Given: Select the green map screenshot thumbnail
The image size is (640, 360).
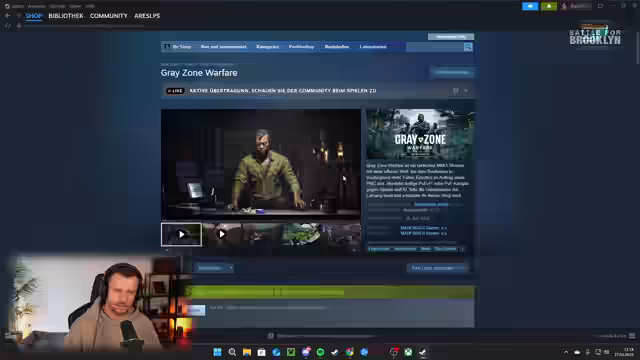Looking at the screenshot, I should (x=301, y=234).
